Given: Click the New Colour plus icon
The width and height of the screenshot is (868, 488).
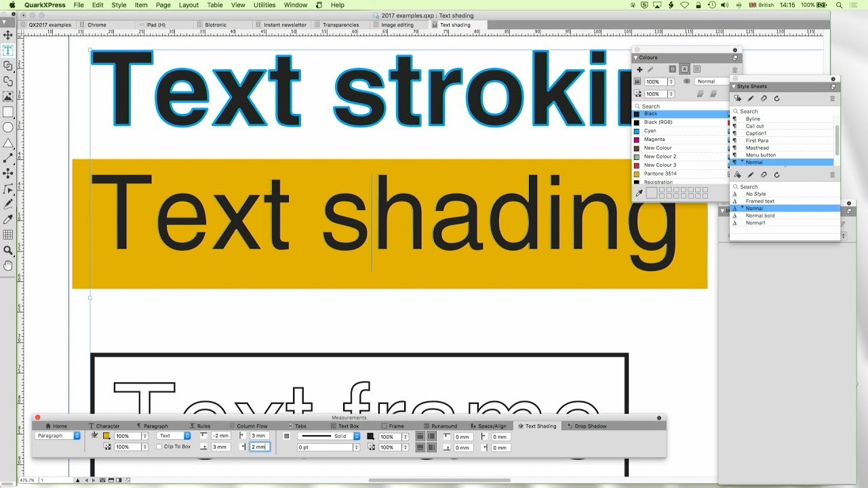Looking at the screenshot, I should coord(639,69).
